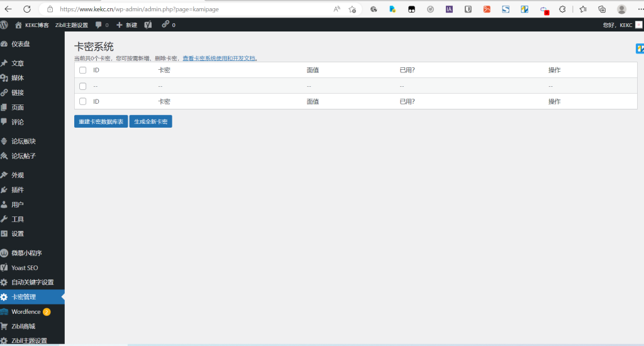
Task: Click the purple IA extension icon
Action: click(449, 9)
